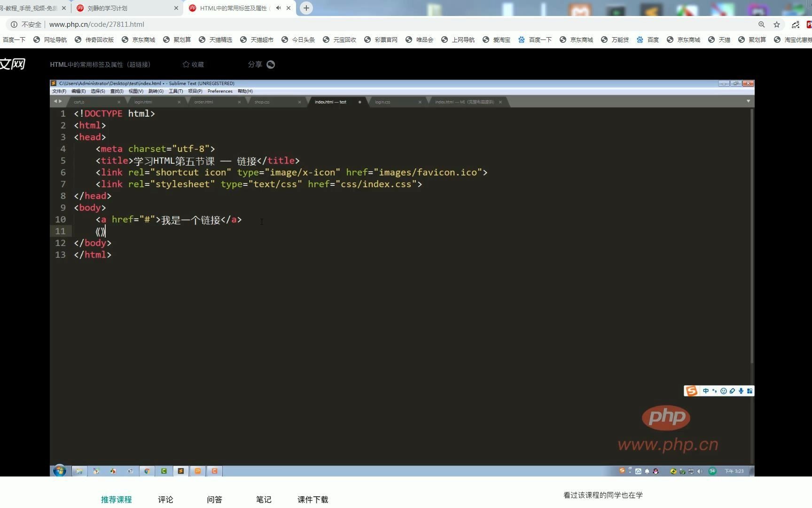The image size is (812, 508).
Task: Open the 查找(I) menu in Sublime Text
Action: (x=117, y=91)
